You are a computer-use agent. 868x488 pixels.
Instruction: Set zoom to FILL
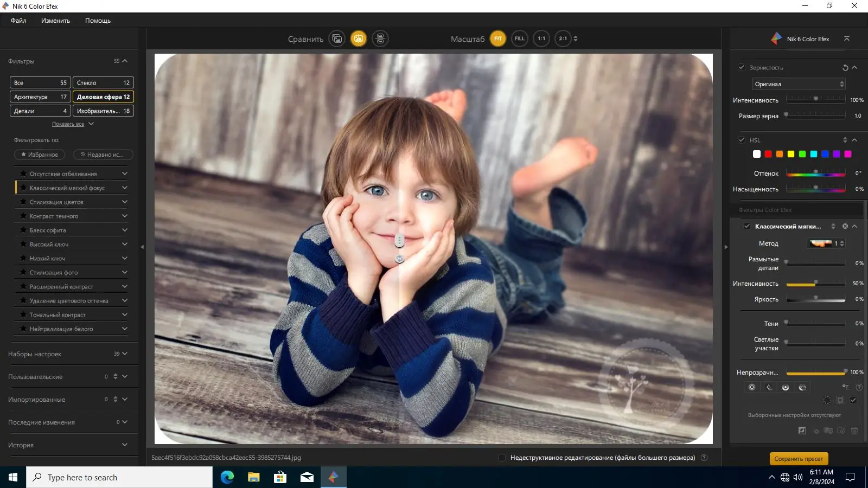pyautogui.click(x=520, y=38)
